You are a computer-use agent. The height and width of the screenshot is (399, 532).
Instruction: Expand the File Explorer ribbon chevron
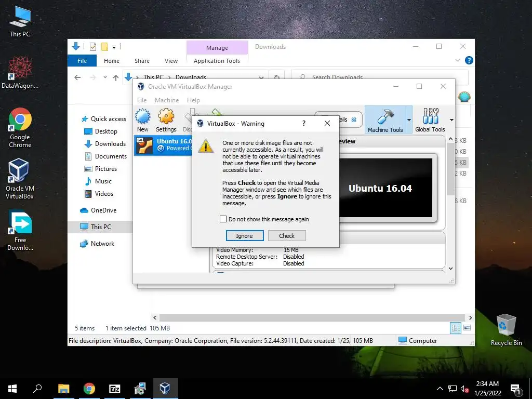point(458,60)
